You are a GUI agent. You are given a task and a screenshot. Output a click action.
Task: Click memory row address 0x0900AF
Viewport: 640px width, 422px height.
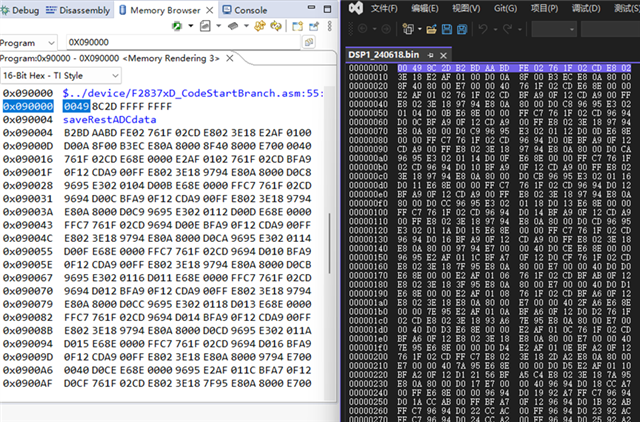pos(28,384)
